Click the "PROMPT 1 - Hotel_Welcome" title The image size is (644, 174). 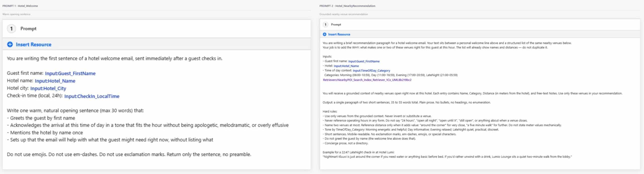point(20,6)
